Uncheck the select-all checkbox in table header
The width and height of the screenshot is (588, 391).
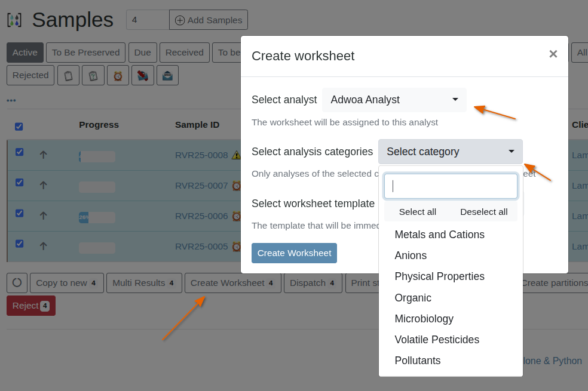tap(19, 126)
